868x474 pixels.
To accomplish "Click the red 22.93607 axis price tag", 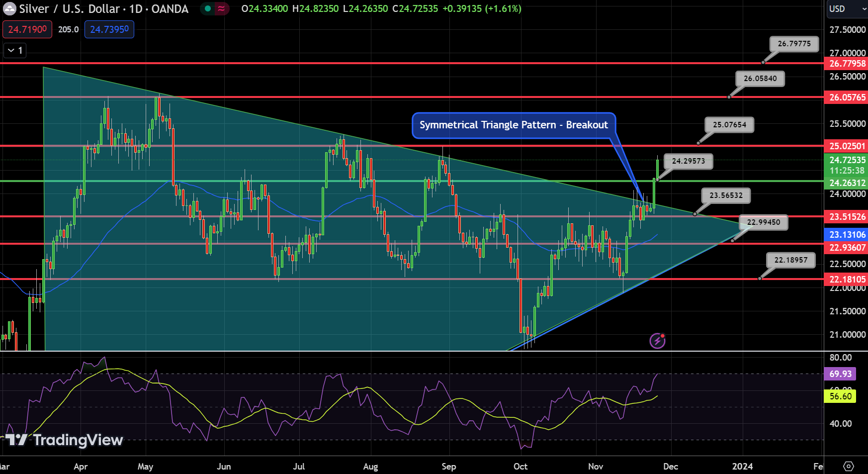I will [846, 248].
